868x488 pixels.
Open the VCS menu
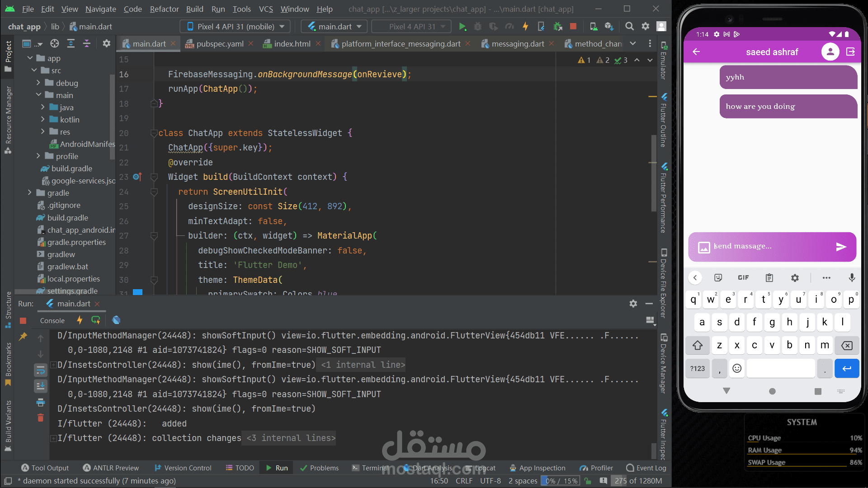click(x=266, y=9)
